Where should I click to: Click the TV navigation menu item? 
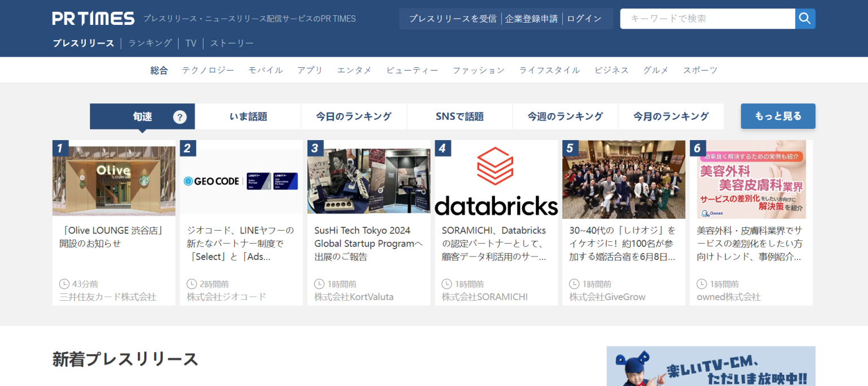[x=190, y=43]
